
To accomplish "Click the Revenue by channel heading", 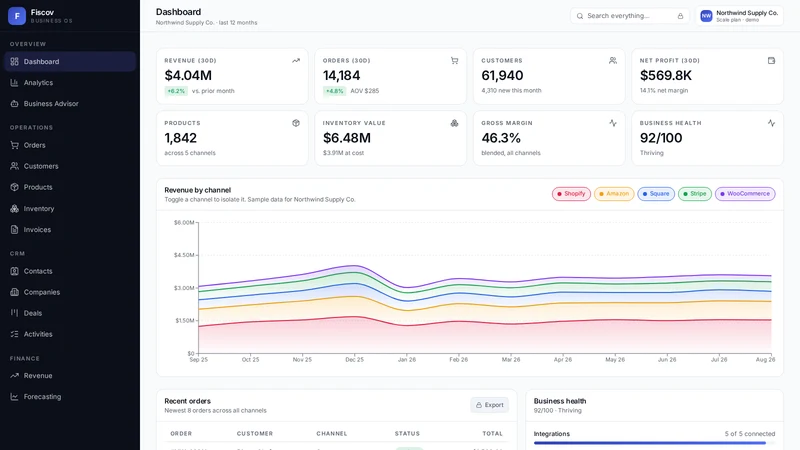I will tap(197, 190).
